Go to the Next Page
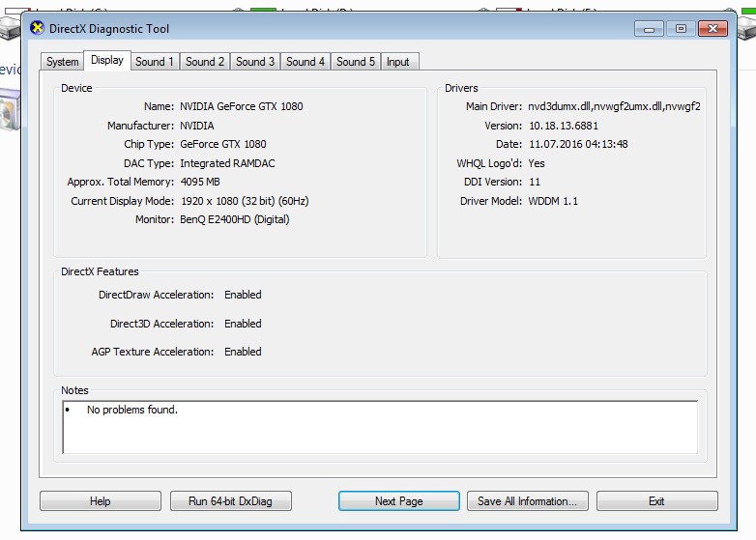The width and height of the screenshot is (756, 540). 398,501
